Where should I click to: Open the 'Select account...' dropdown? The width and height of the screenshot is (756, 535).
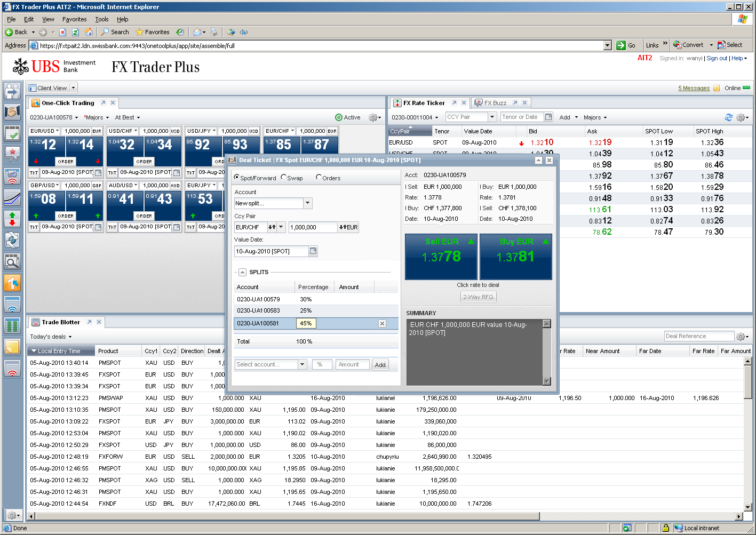point(303,364)
